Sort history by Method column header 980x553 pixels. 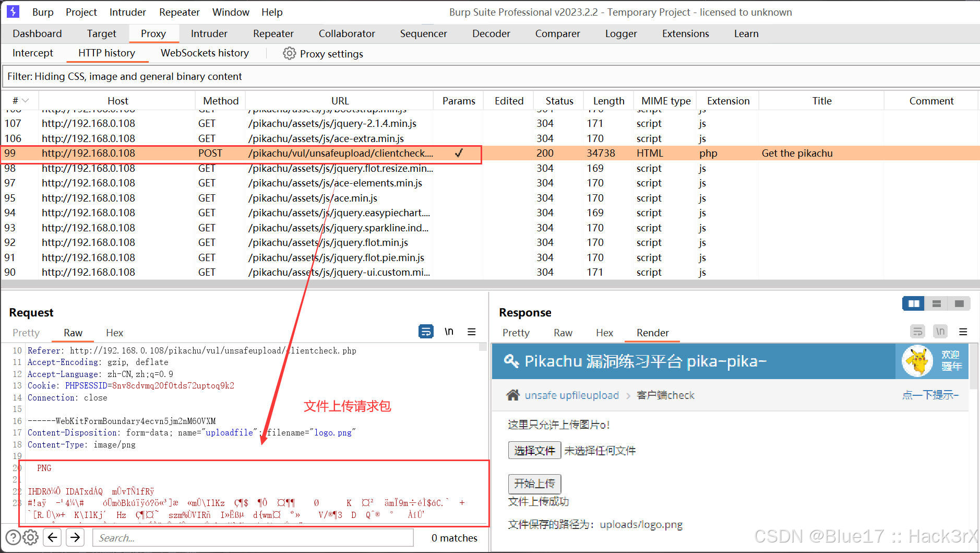coord(221,101)
